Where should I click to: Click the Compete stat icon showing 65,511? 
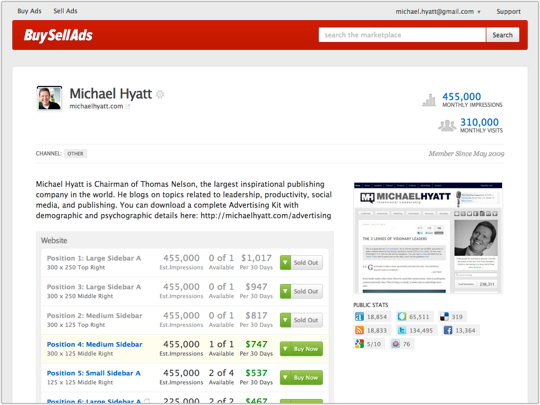coord(402,316)
